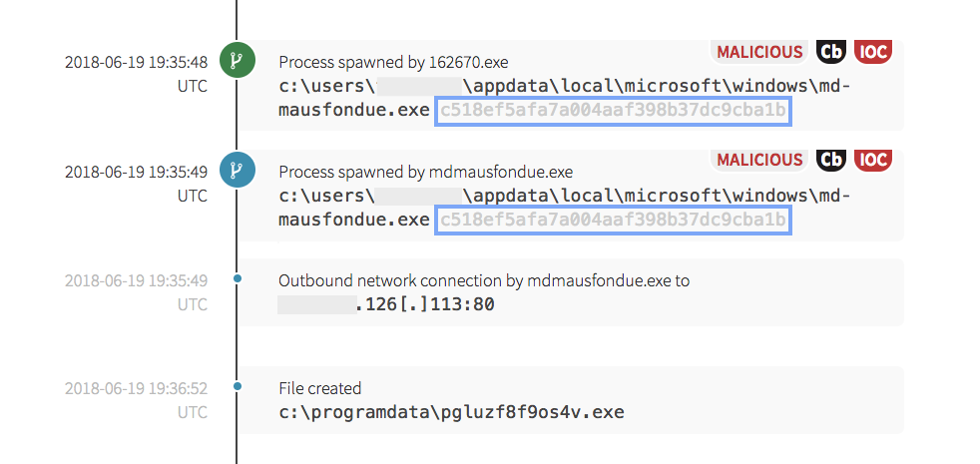Click green process icon at 19:35:48

tap(238, 60)
